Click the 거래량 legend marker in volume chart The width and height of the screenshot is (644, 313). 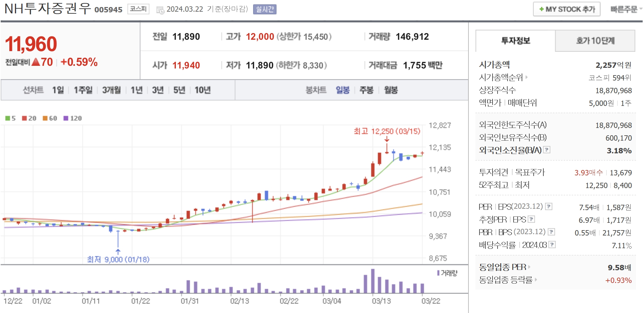click(438, 273)
